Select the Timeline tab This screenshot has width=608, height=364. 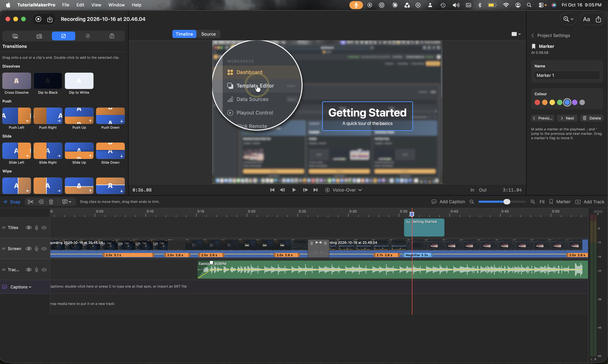coord(184,34)
